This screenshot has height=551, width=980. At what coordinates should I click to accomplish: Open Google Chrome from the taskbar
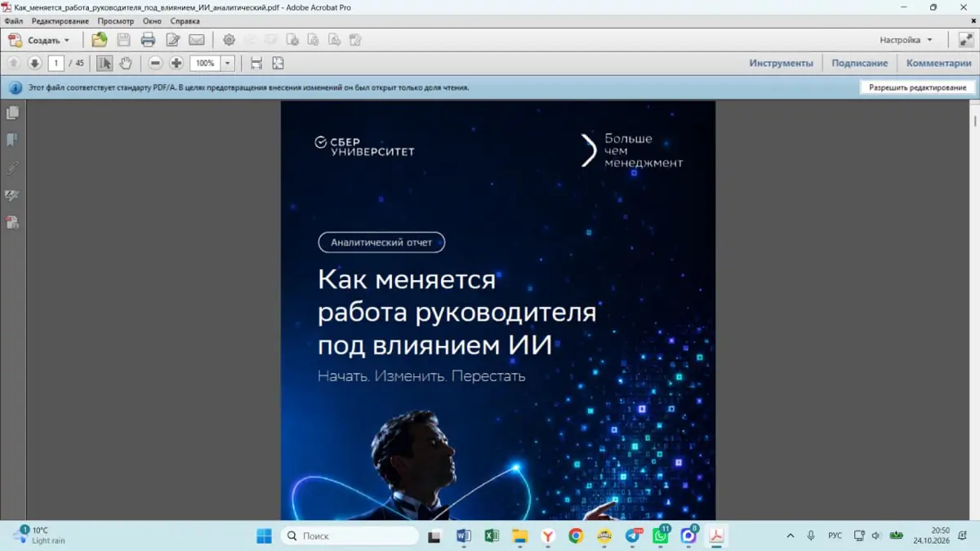[x=576, y=535]
